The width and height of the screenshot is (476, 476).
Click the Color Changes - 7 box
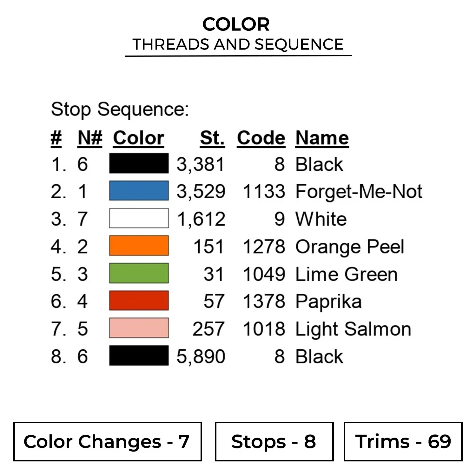click(x=108, y=441)
